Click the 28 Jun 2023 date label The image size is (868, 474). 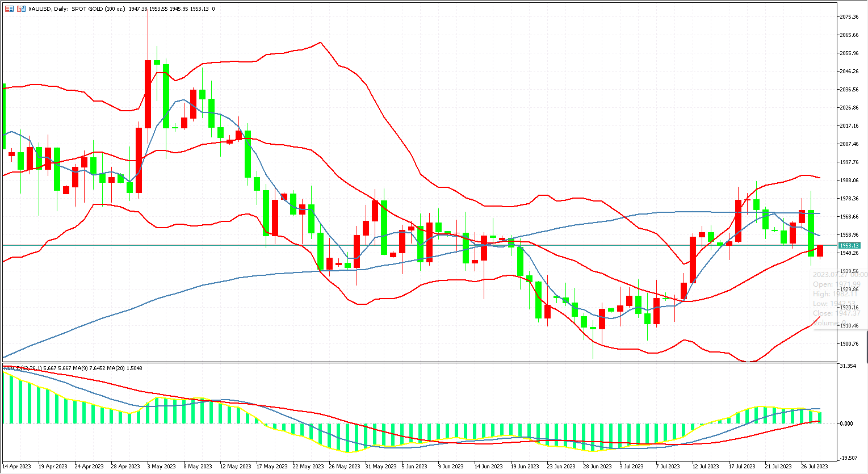[x=597, y=467]
